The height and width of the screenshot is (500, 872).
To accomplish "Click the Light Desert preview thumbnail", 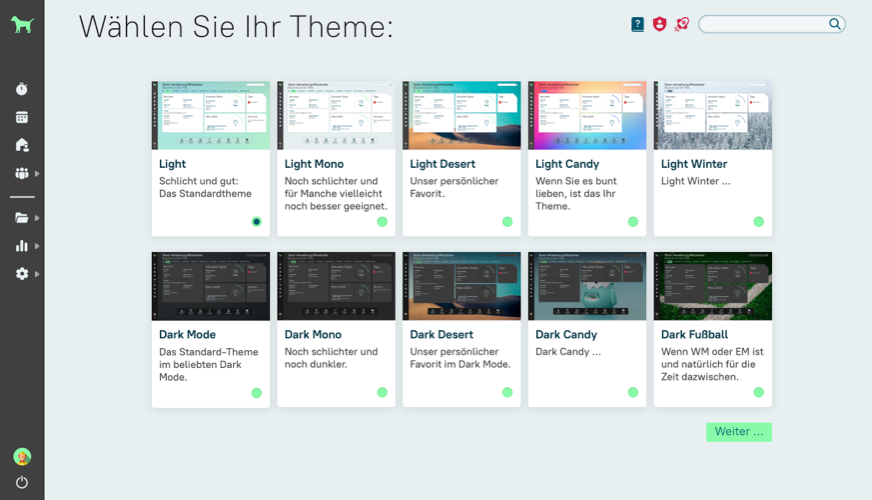I will point(461,116).
